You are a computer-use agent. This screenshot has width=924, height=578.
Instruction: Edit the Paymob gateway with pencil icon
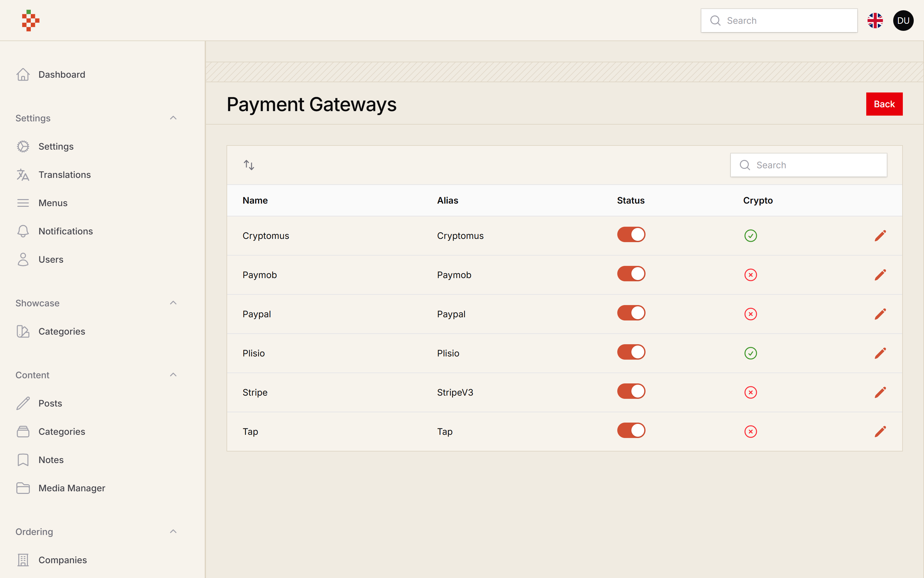pyautogui.click(x=880, y=275)
